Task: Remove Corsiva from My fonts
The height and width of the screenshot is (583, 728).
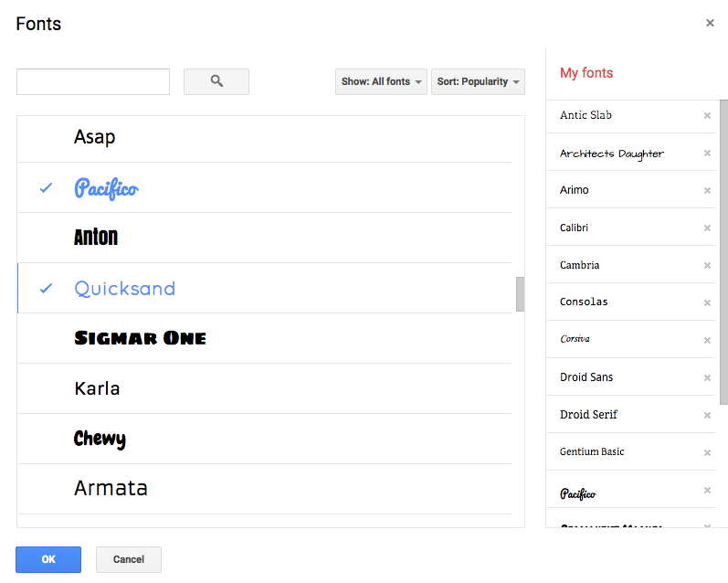Action: pyautogui.click(x=707, y=341)
